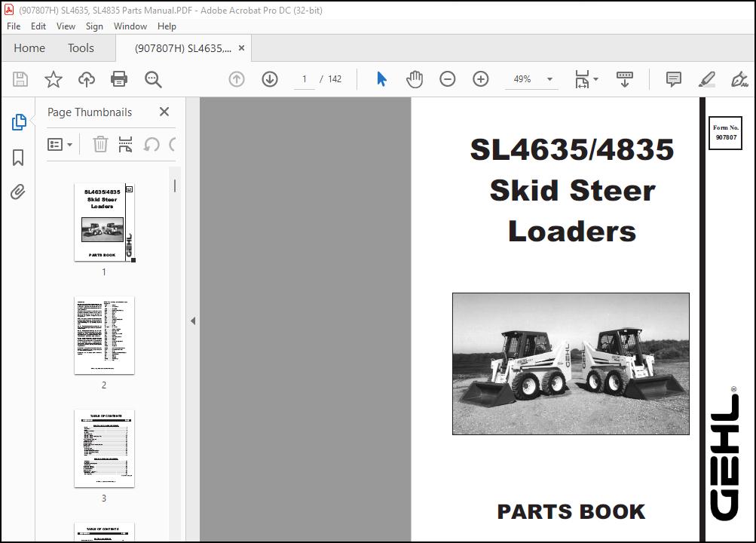Open the Attachments paperclip icon

tap(18, 192)
